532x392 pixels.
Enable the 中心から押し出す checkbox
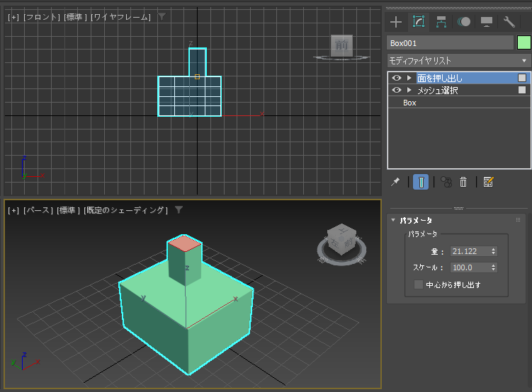419,284
